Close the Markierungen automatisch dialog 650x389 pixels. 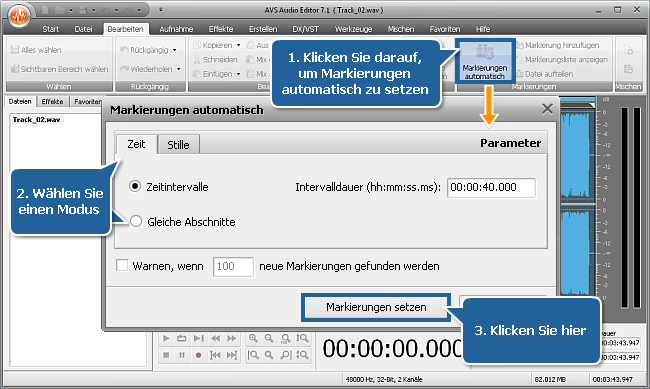click(x=547, y=109)
